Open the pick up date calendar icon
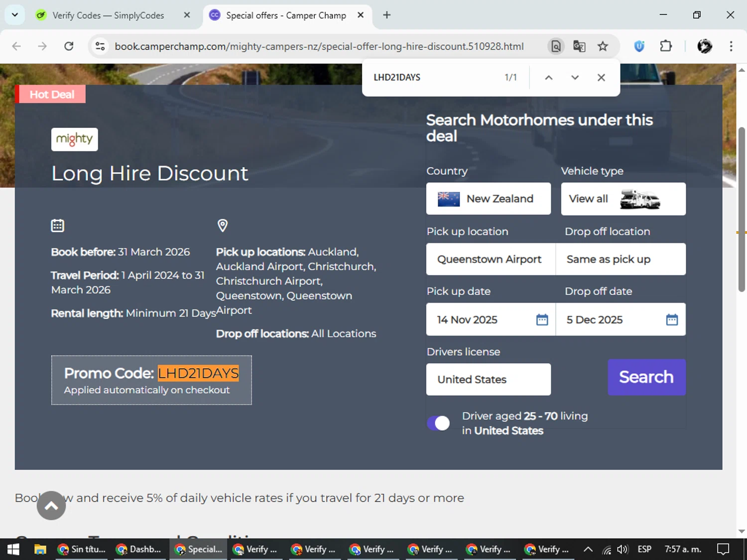 (x=542, y=320)
